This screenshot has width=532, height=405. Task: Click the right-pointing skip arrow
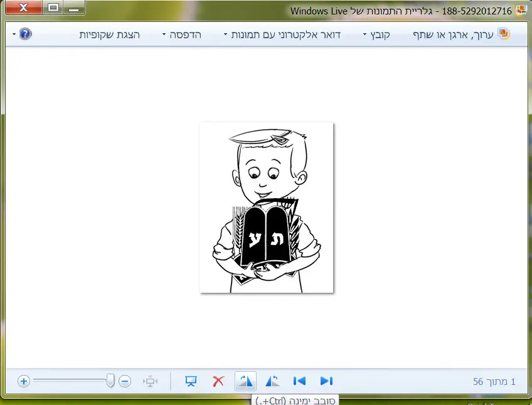click(326, 381)
